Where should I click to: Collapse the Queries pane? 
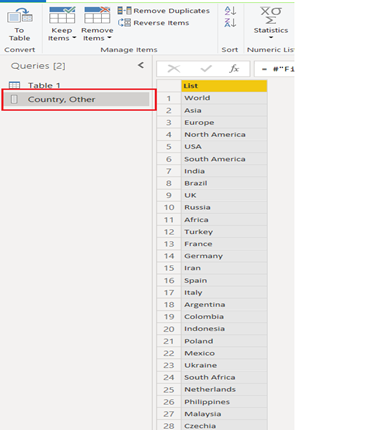pyautogui.click(x=141, y=65)
